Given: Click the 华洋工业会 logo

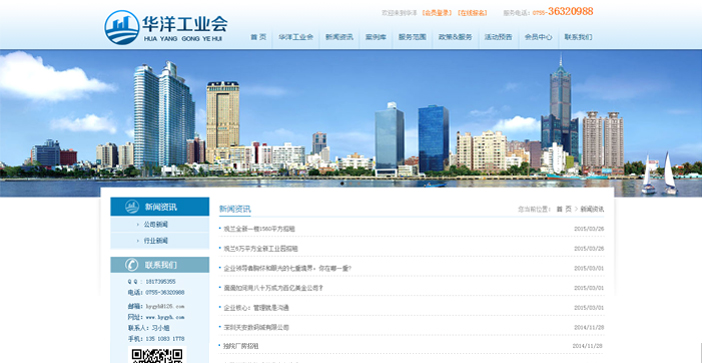Looking at the screenshot, I should (x=166, y=27).
